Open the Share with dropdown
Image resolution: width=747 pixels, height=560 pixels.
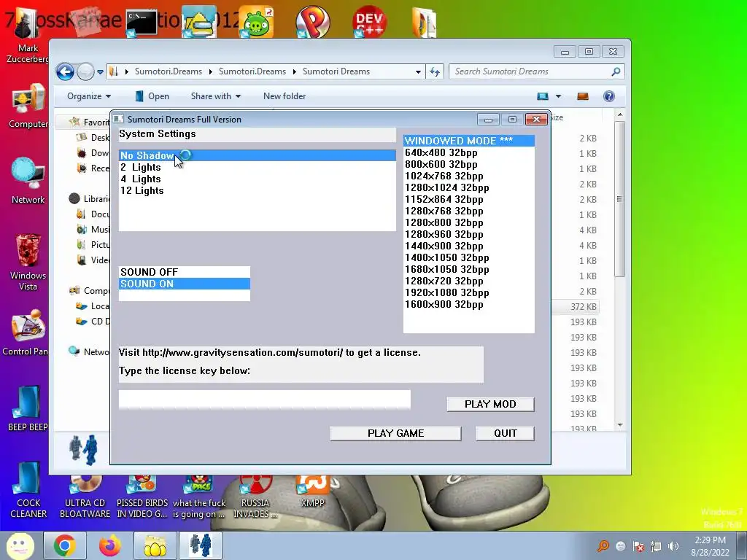(216, 96)
